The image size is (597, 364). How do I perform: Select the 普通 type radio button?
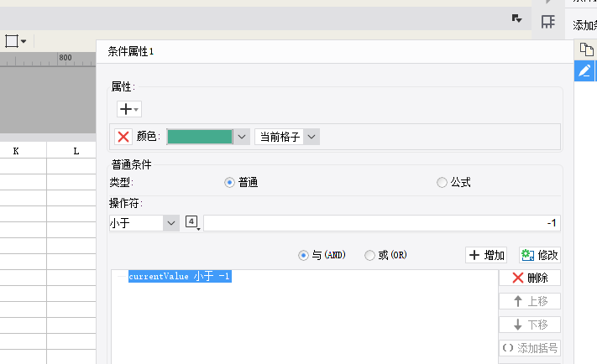tap(229, 182)
